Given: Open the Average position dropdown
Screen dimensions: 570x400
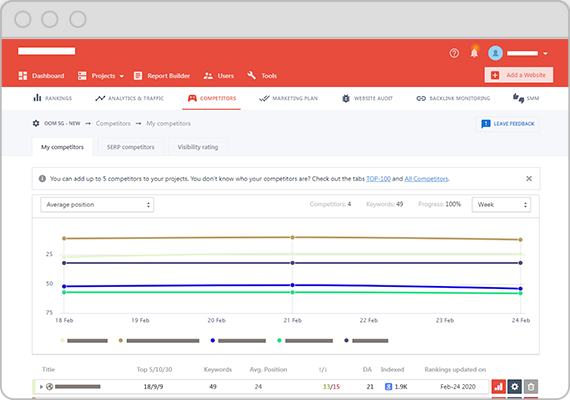Looking at the screenshot, I should [97, 204].
